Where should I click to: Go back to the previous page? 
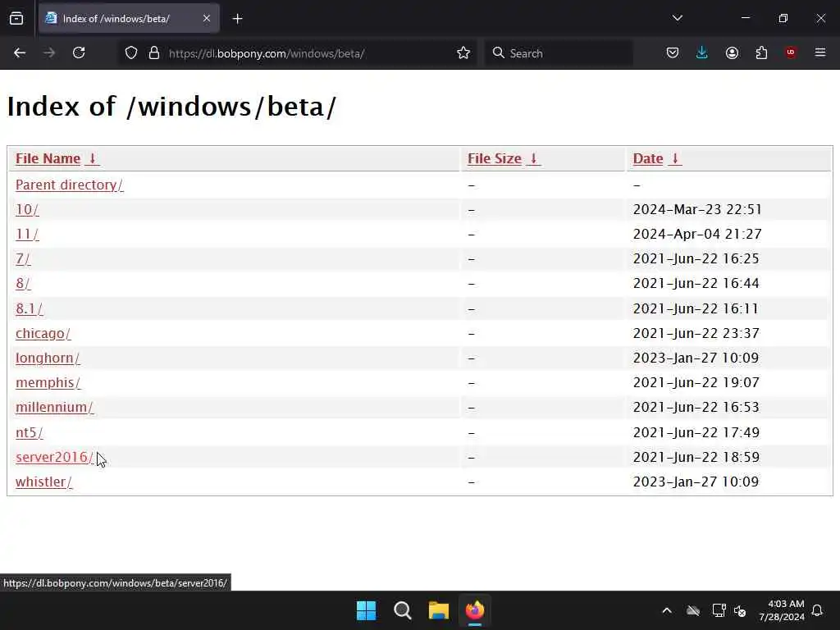click(x=20, y=52)
